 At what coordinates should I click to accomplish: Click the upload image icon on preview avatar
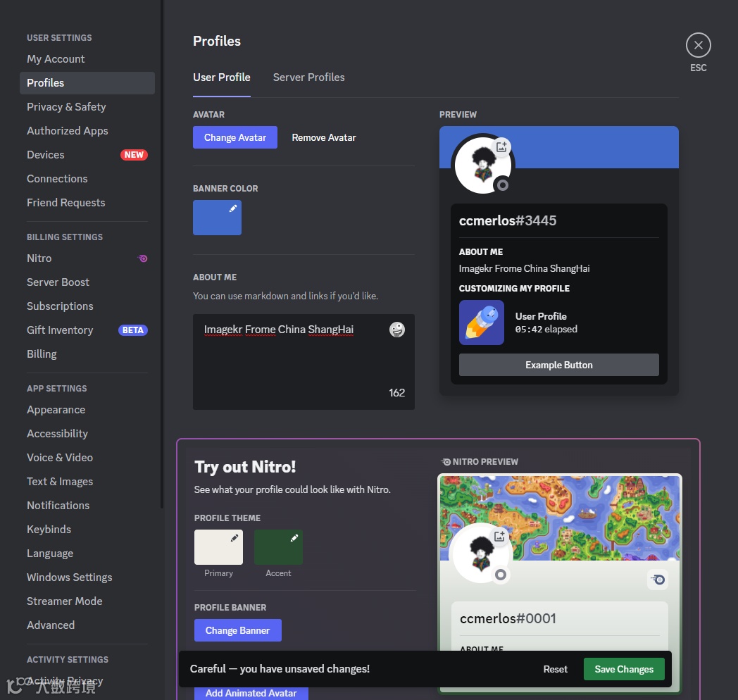pos(501,146)
